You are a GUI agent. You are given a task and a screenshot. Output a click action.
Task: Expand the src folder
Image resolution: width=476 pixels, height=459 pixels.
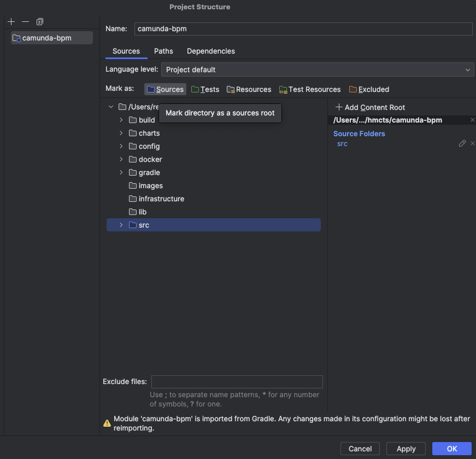point(121,225)
